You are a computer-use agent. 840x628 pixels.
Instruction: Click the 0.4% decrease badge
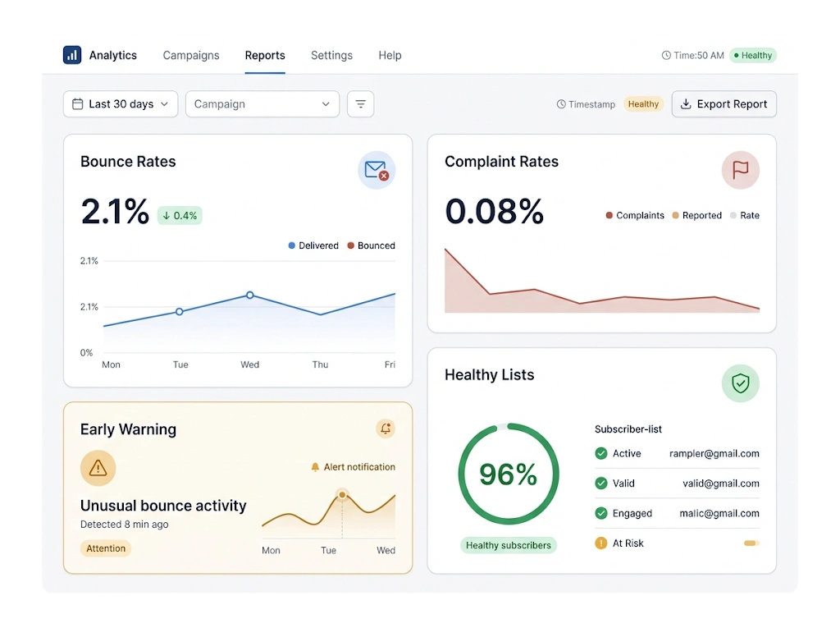click(180, 216)
